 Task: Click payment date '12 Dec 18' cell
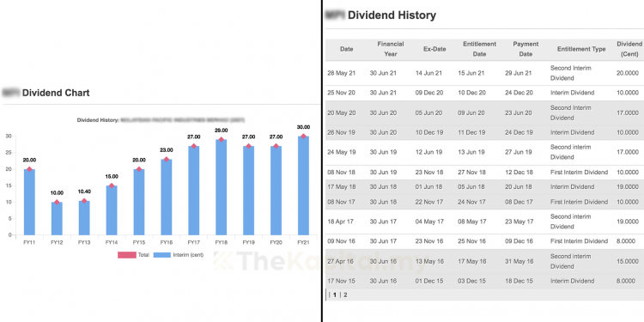(x=519, y=172)
